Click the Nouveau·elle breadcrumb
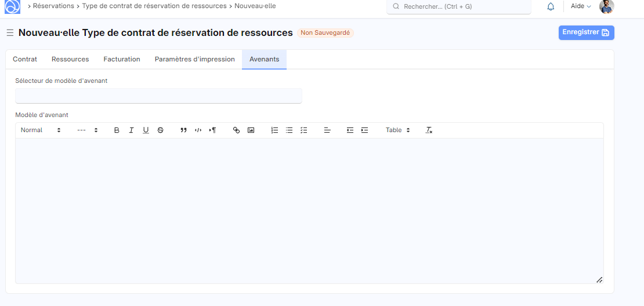This screenshot has height=306, width=644. click(255, 6)
